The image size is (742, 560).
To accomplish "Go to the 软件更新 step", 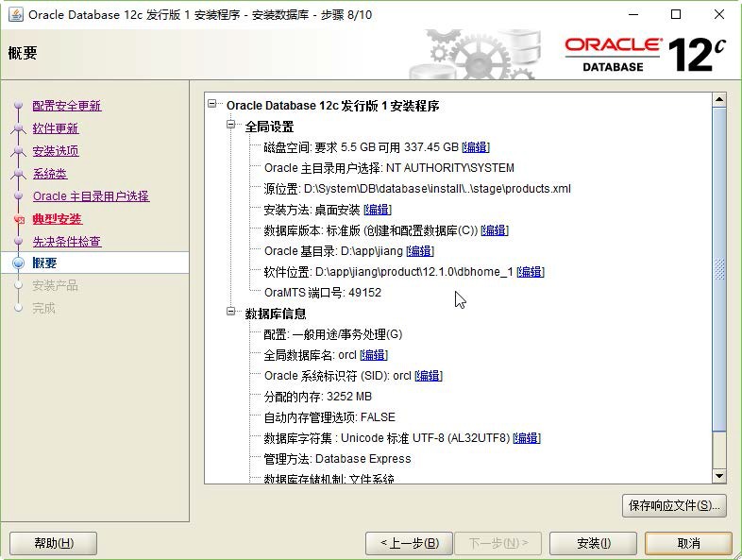I will [56, 128].
